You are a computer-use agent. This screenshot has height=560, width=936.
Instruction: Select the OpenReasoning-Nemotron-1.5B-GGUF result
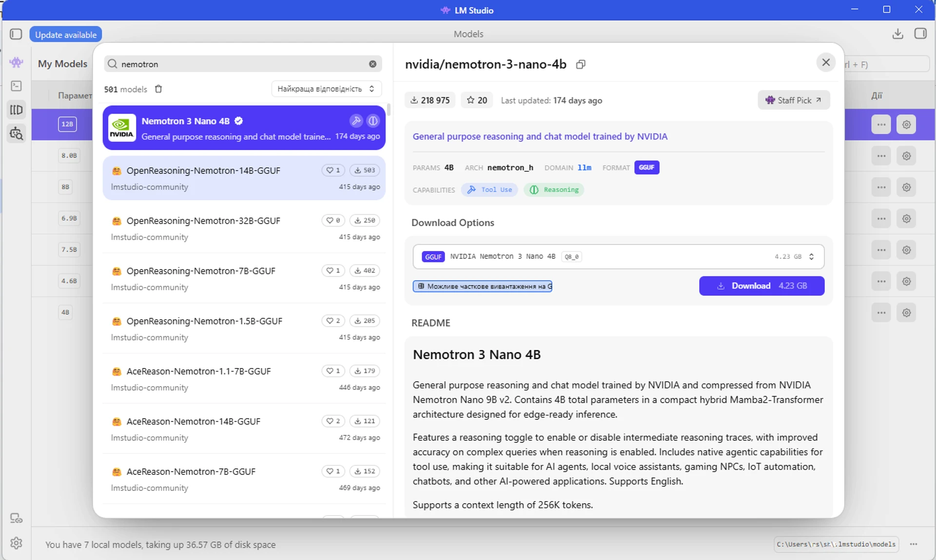click(x=244, y=328)
